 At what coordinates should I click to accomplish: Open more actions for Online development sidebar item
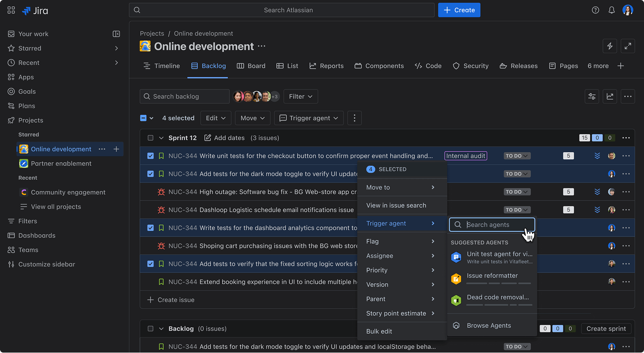click(x=102, y=149)
